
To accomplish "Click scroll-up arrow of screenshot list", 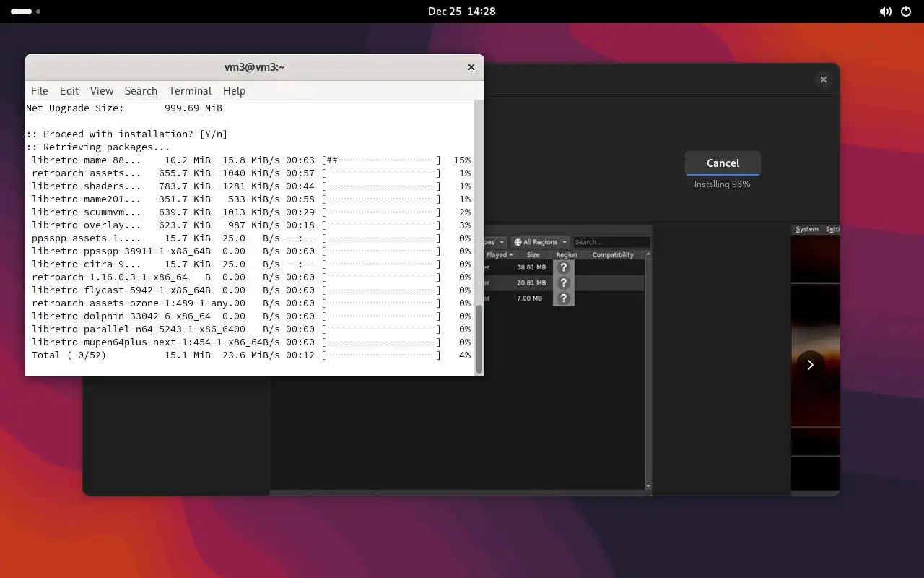I will (x=648, y=254).
